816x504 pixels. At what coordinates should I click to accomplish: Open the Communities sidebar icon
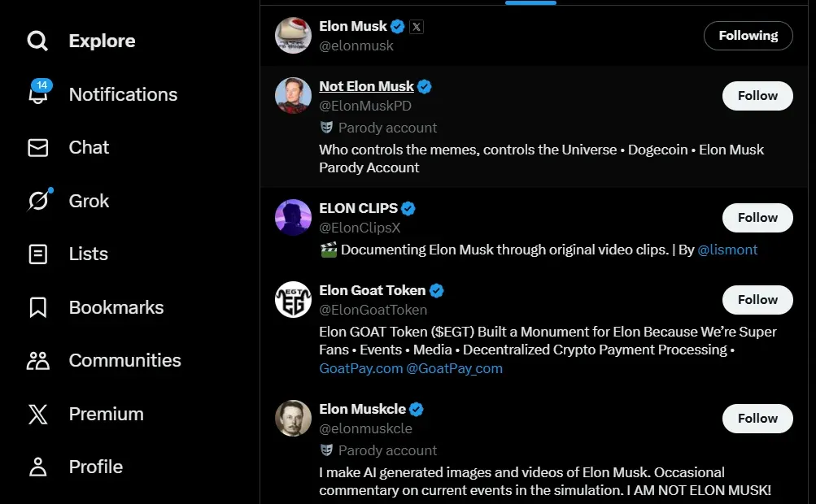pyautogui.click(x=37, y=360)
